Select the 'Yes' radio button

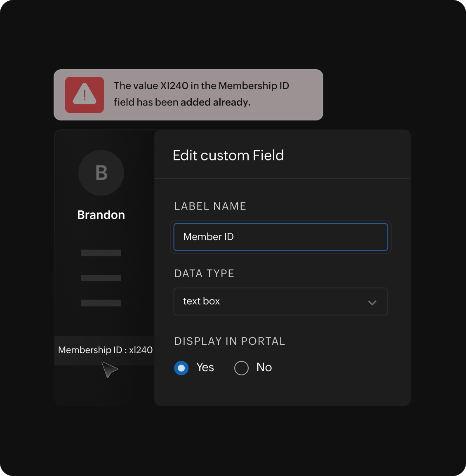[x=181, y=368]
